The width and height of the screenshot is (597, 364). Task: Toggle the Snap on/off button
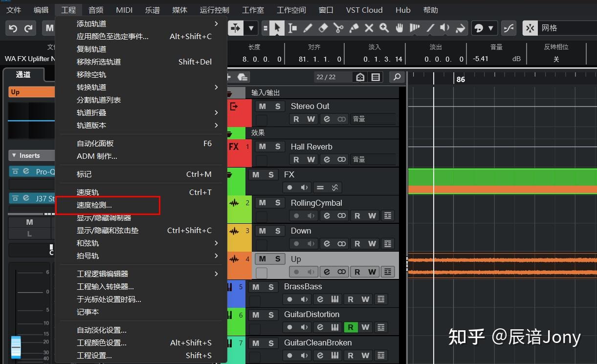click(x=530, y=28)
